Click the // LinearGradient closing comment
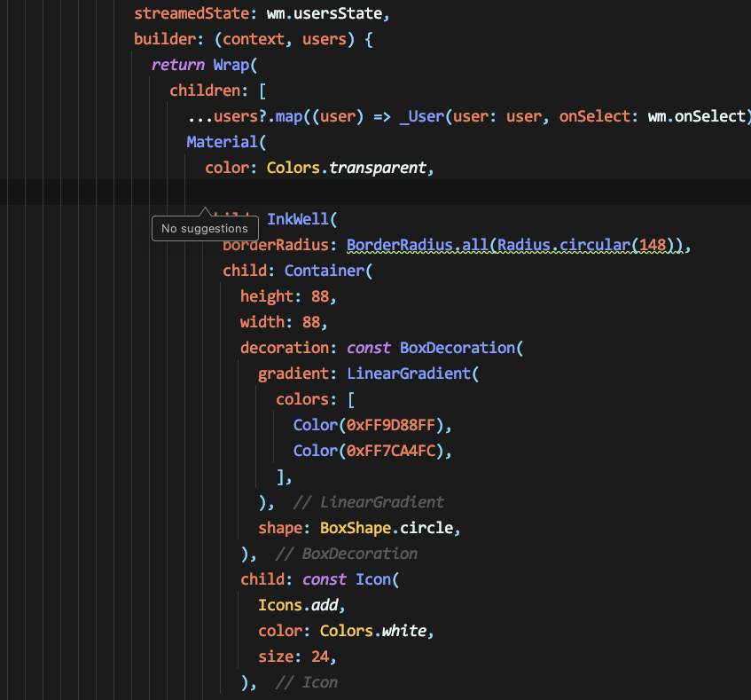The image size is (751, 700). [x=370, y=502]
